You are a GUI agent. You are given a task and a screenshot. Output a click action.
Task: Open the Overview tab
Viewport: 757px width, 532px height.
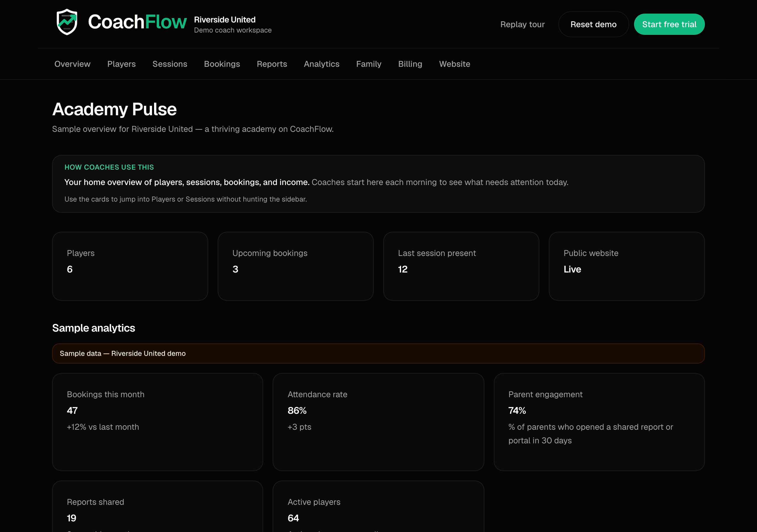[x=72, y=64]
